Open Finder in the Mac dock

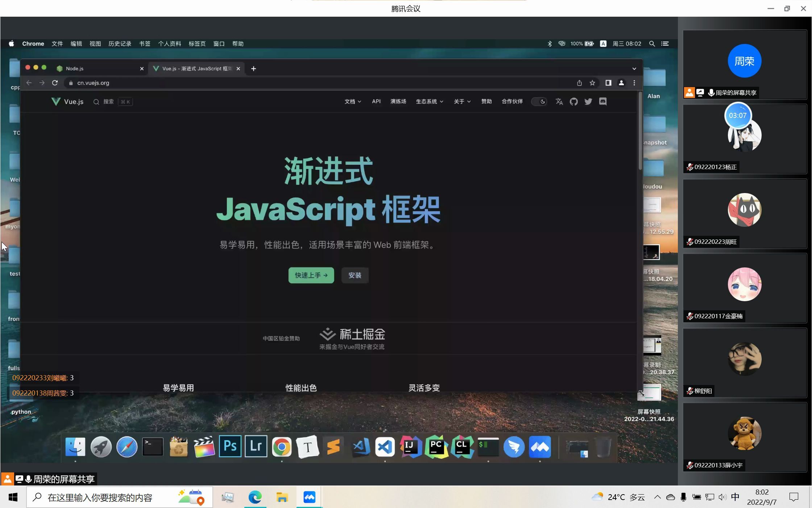pos(75,447)
